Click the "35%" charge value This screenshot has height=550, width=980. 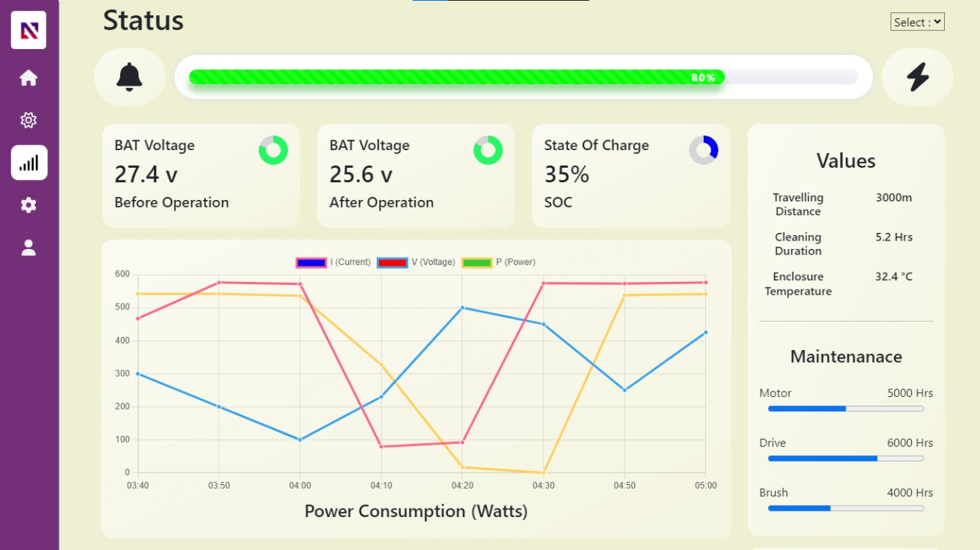pyautogui.click(x=567, y=175)
